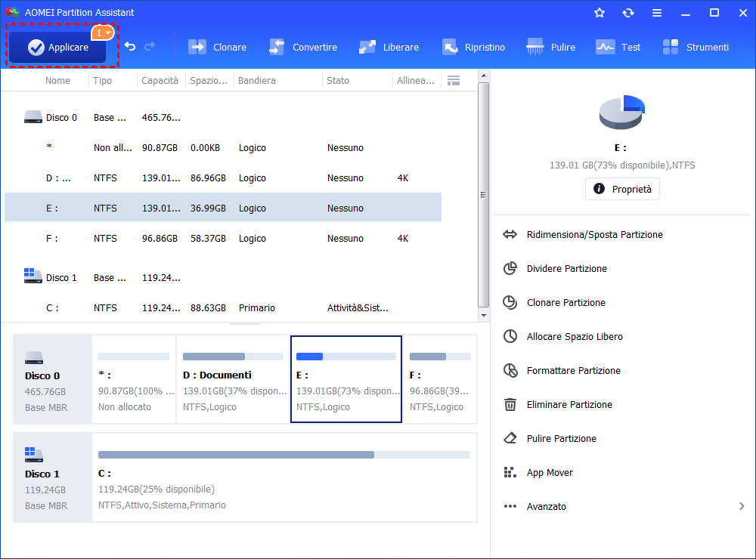
Task: Open the Strumenti toolbar menu
Action: 696,48
